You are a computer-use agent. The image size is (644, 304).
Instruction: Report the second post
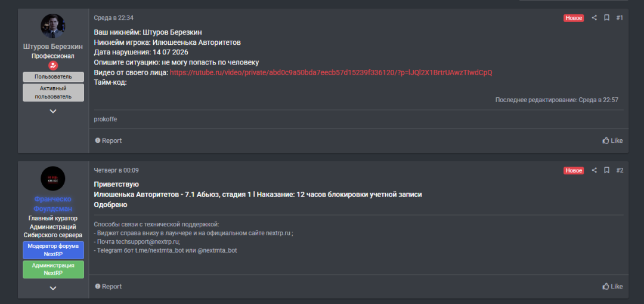coord(109,286)
